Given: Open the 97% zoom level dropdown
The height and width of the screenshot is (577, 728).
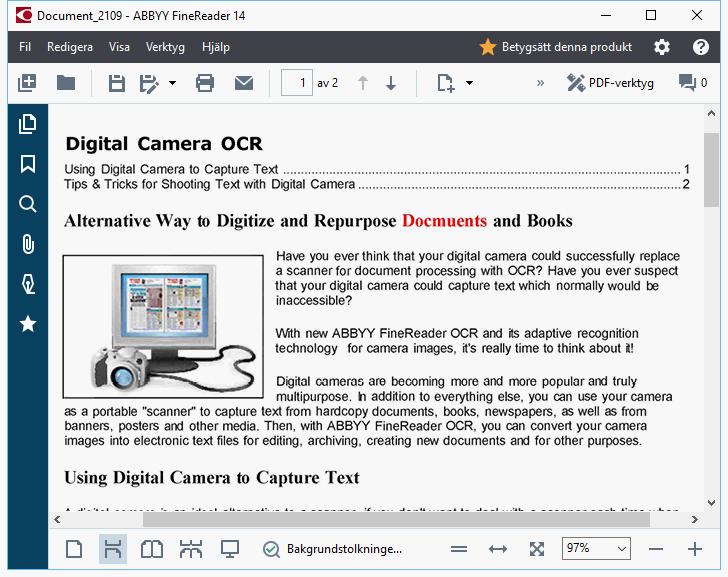Looking at the screenshot, I should click(x=596, y=549).
